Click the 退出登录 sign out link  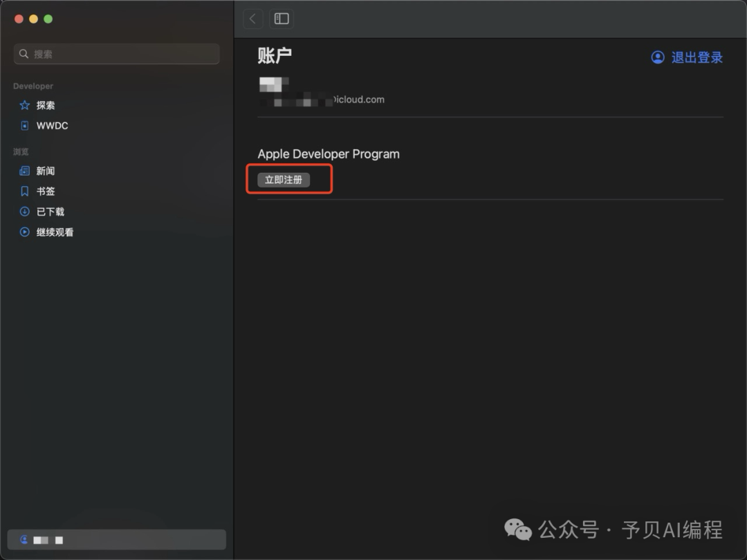[697, 57]
